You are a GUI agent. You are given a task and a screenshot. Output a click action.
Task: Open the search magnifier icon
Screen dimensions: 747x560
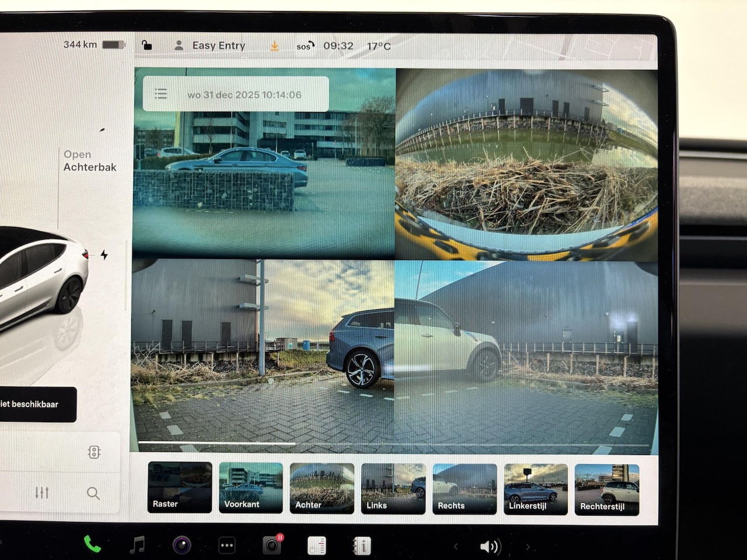point(93,494)
